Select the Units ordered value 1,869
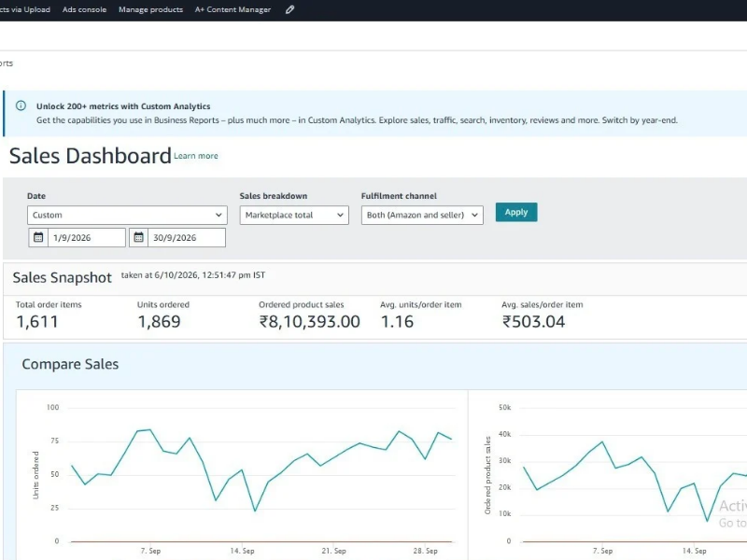The height and width of the screenshot is (560, 747). click(159, 322)
